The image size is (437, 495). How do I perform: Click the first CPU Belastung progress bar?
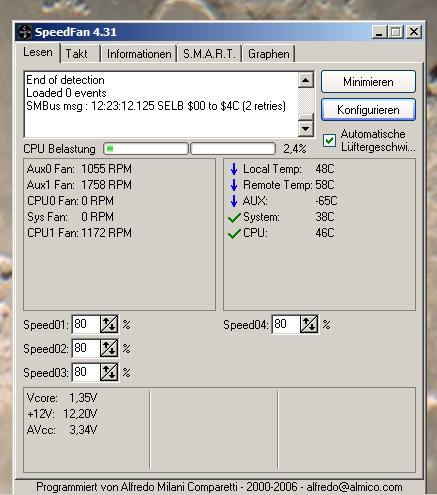pyautogui.click(x=146, y=149)
